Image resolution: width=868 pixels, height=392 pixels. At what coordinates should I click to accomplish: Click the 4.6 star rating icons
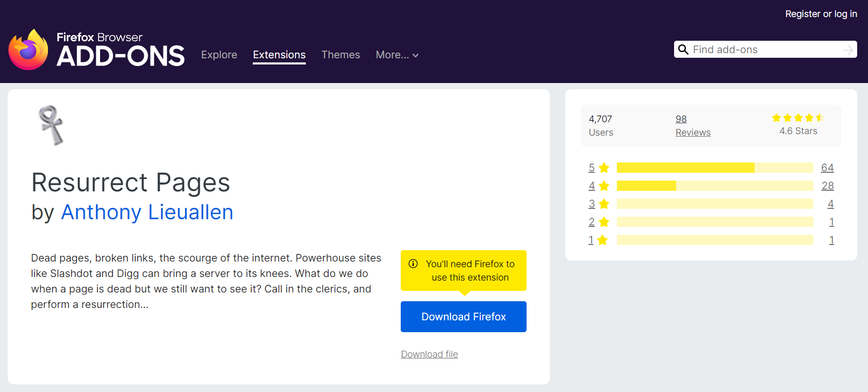coord(798,118)
